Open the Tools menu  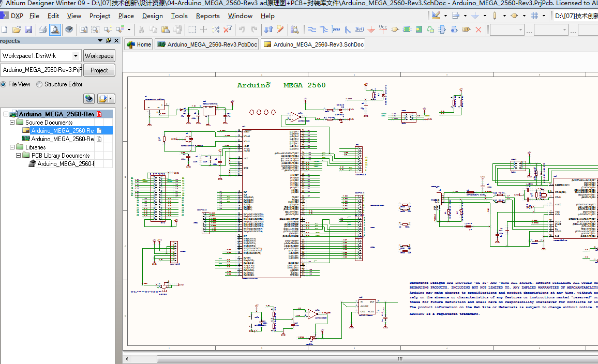(180, 16)
